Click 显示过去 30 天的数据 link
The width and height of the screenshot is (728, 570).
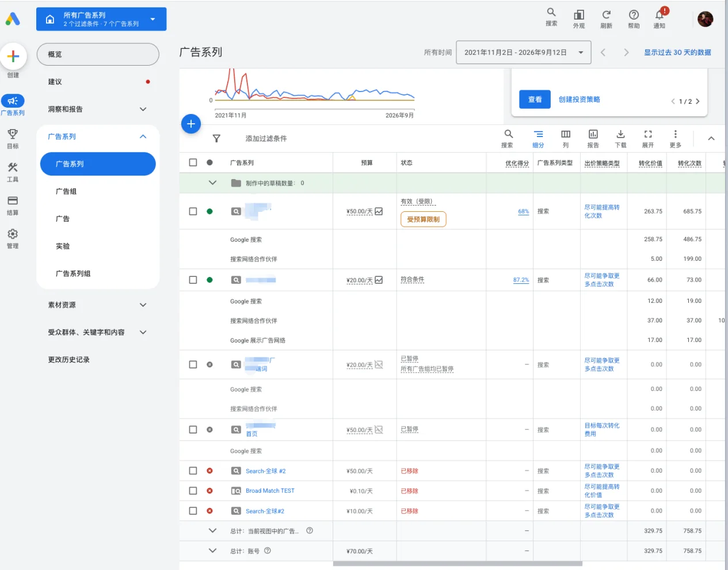[x=677, y=52]
